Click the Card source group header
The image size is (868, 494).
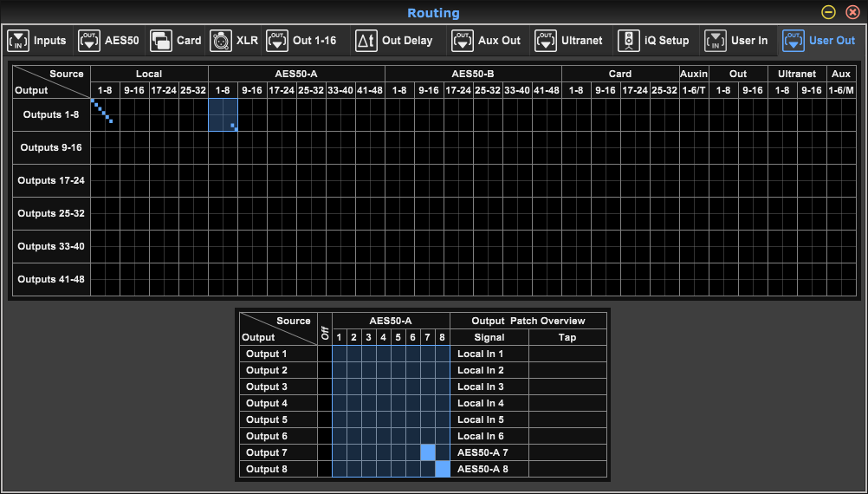[x=620, y=74]
